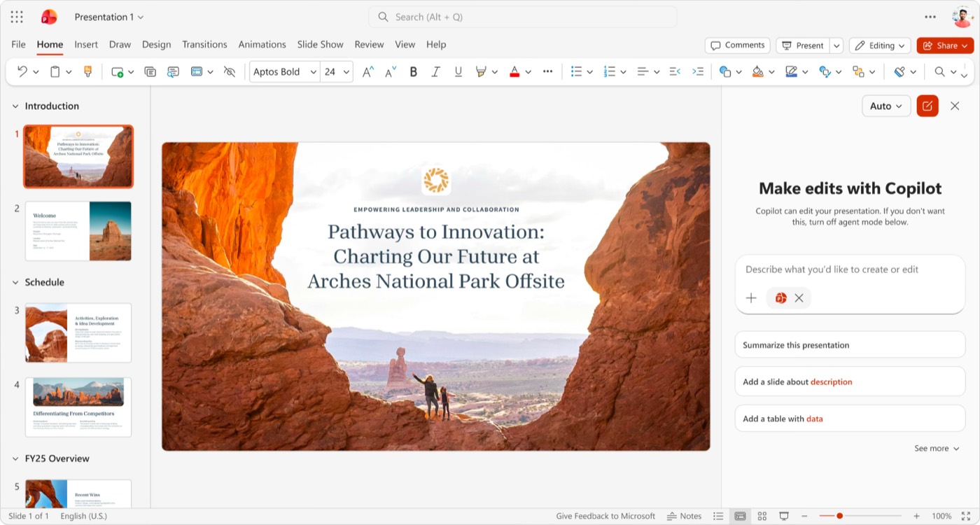The width and height of the screenshot is (980, 525).
Task: Open the Auto model dropdown in Copilot
Action: point(886,106)
